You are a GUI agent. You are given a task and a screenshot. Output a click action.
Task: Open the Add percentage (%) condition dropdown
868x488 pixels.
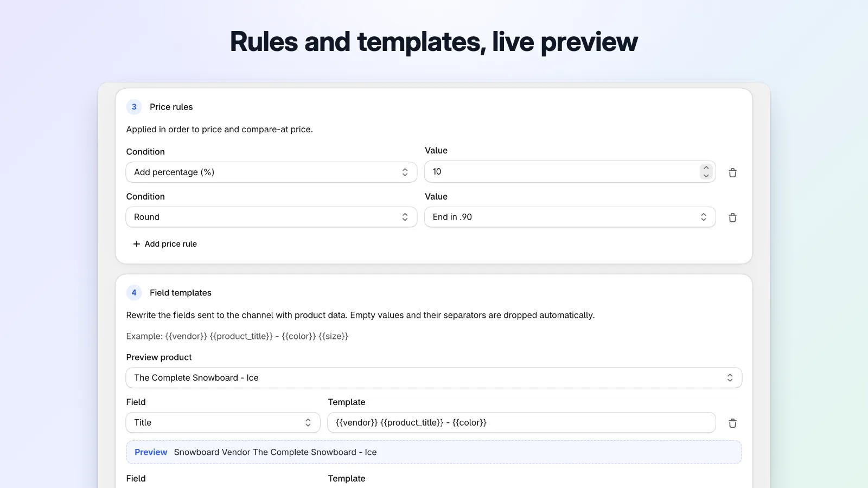click(271, 172)
